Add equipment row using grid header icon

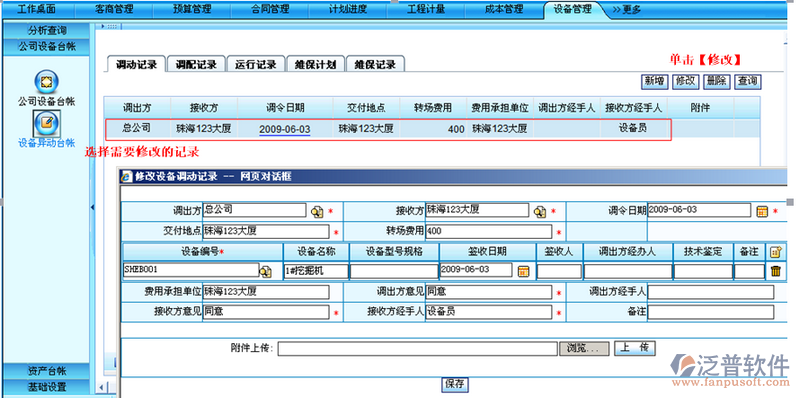pyautogui.click(x=776, y=252)
